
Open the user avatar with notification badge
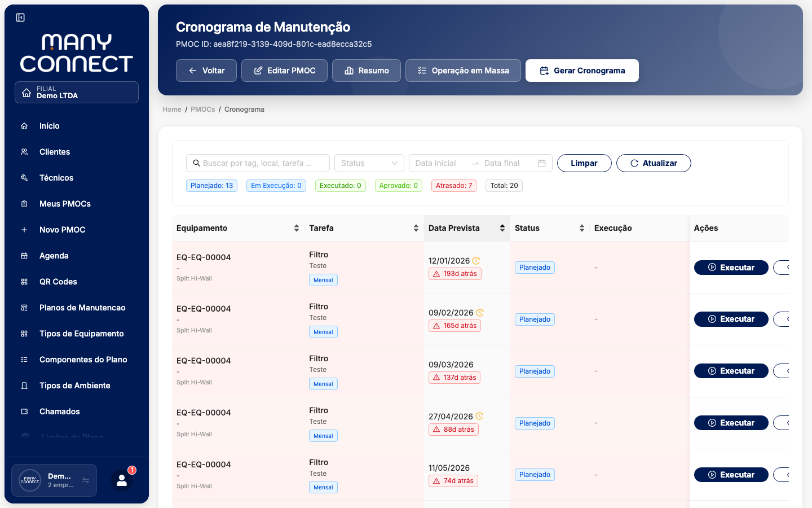(x=122, y=480)
